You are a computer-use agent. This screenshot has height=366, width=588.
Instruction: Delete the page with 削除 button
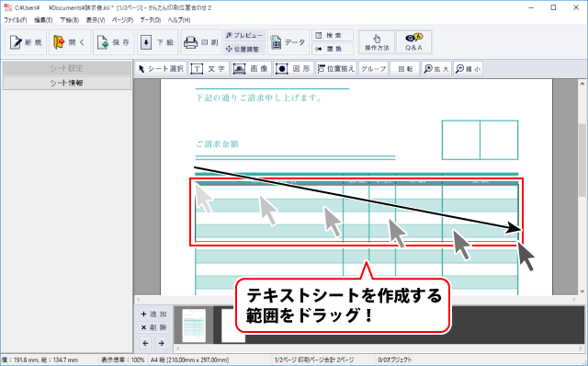pos(153,327)
